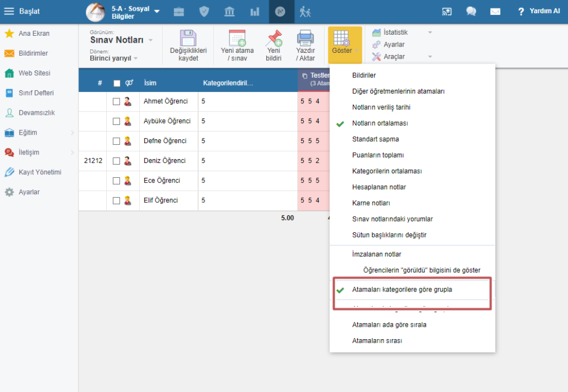The image size is (568, 392).
Task: Click the briefcase icon in top bar
Action: pos(179,11)
